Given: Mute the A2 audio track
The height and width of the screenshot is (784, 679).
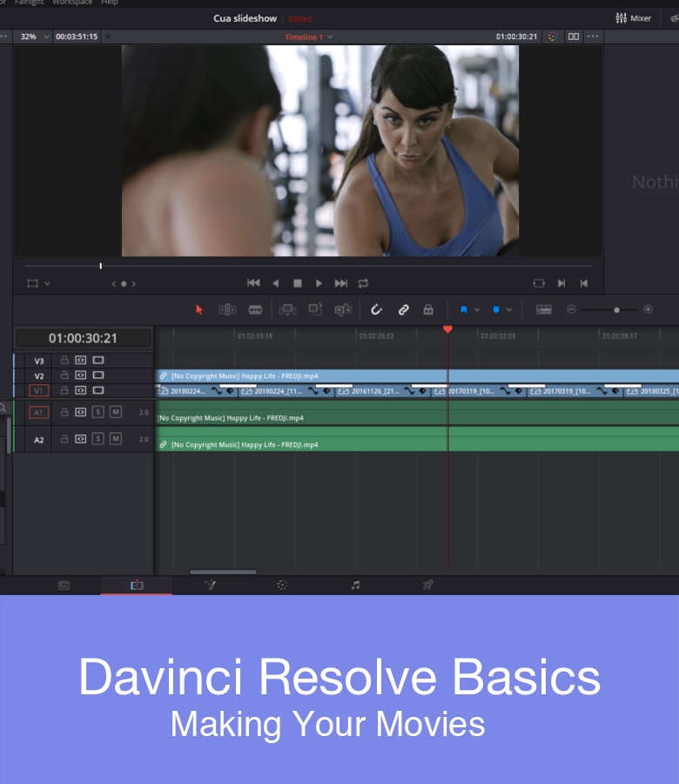Looking at the screenshot, I should (x=116, y=439).
